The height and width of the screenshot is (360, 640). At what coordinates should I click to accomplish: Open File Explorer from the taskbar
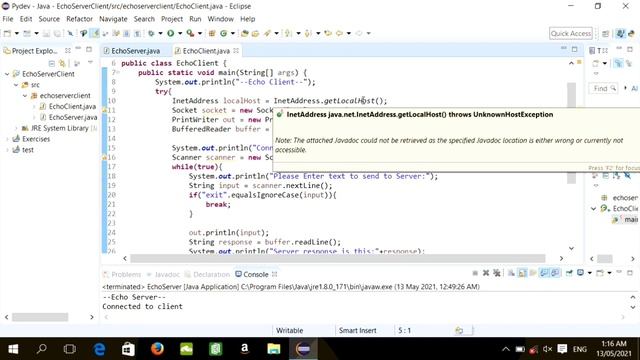click(274, 349)
